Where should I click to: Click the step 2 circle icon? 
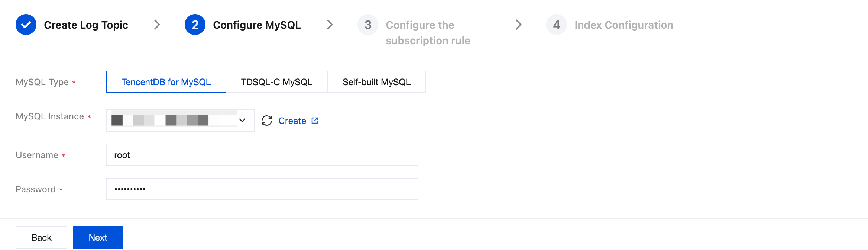[195, 25]
